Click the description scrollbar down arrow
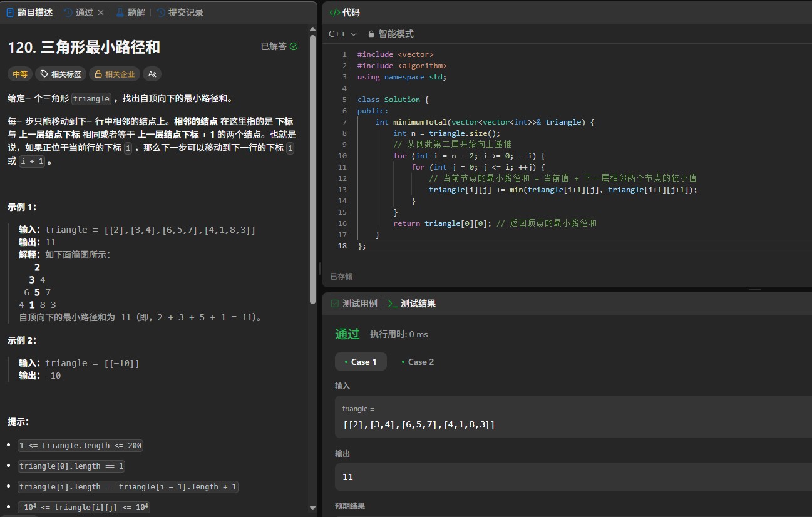Viewport: 812px width, 517px height. click(x=312, y=508)
